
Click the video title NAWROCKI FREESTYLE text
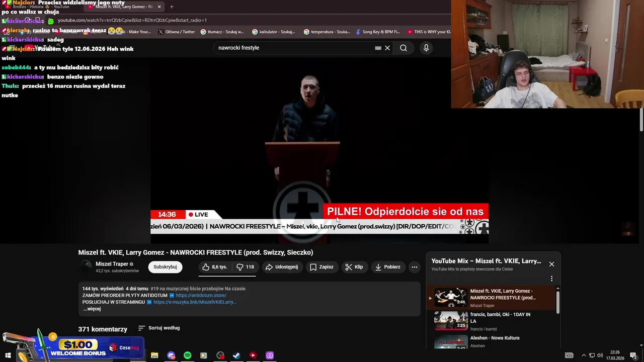[x=196, y=252]
